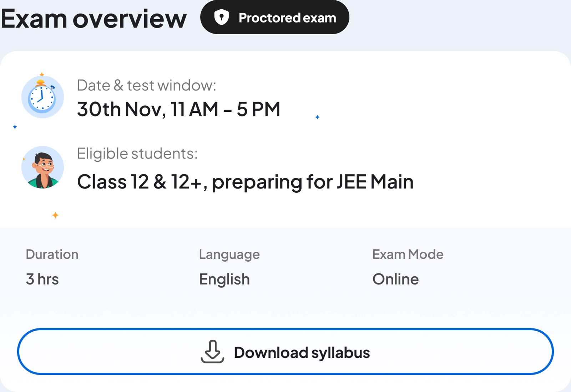Click the student avatar icon
Viewport: 571px width, 392px height.
click(42, 167)
